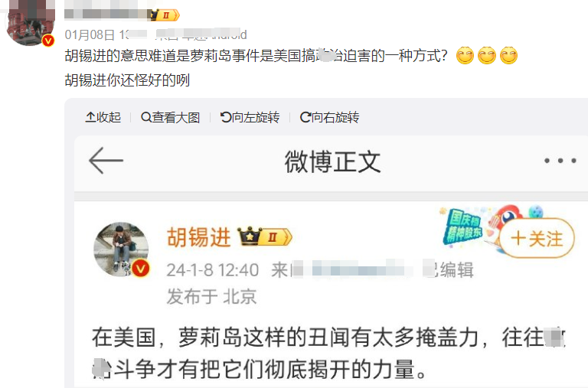This screenshot has height=388, width=588.
Task: Follow 胡锡进 with the +关注 button
Action: point(537,239)
